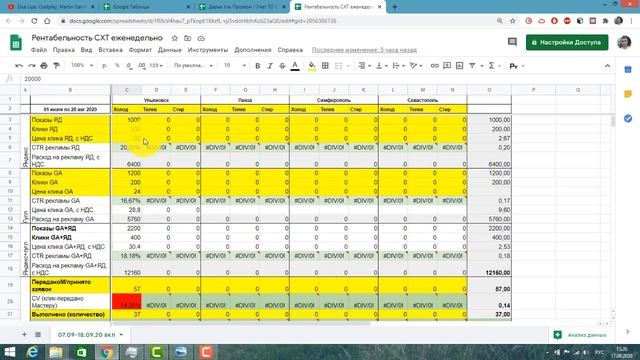Image resolution: width=640 pixels, height=360 pixels.
Task: Check the cloud save status
Action: pos(201,38)
